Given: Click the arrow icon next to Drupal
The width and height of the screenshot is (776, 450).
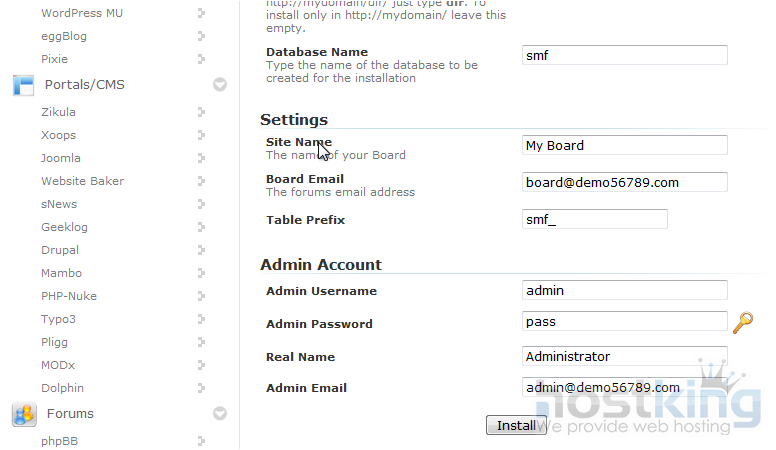Looking at the screenshot, I should [201, 250].
